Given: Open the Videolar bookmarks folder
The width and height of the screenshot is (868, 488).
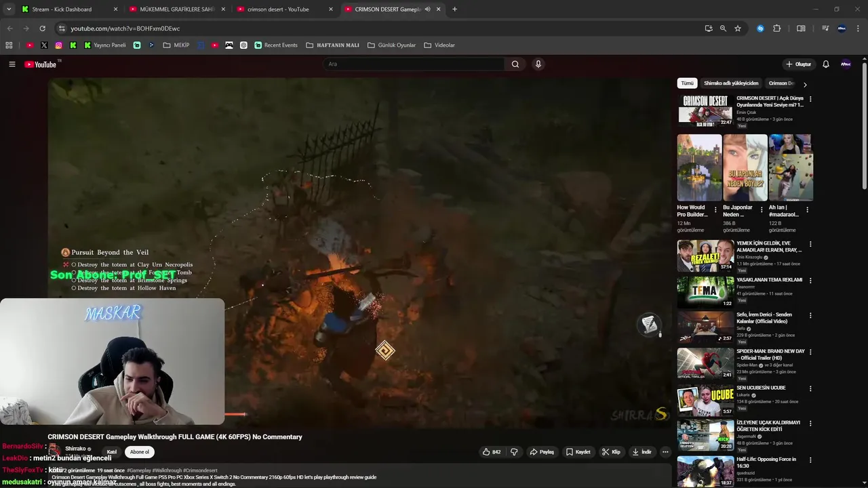Looking at the screenshot, I should click(x=439, y=45).
